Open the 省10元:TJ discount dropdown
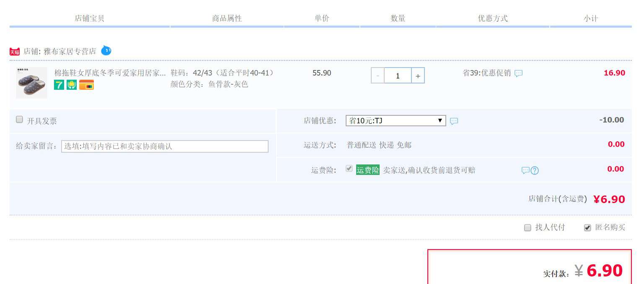The image size is (644, 284). coord(395,120)
